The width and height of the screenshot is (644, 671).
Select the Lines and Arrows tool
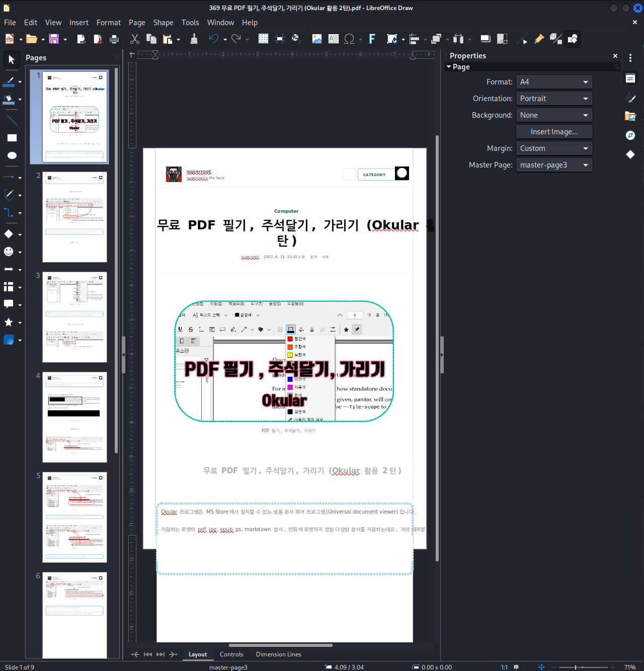tap(9, 177)
